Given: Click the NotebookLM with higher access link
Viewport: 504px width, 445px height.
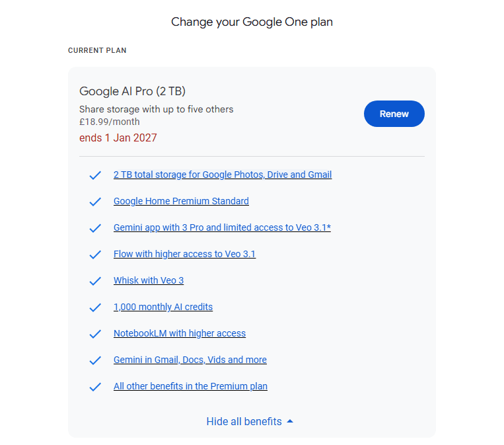Looking at the screenshot, I should point(180,333).
